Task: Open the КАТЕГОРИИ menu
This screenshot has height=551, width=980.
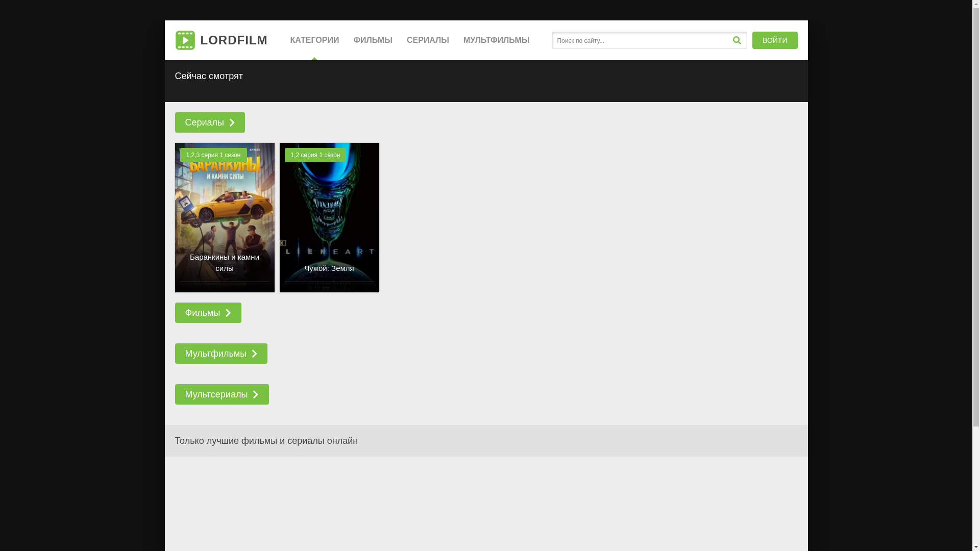Action: tap(314, 40)
